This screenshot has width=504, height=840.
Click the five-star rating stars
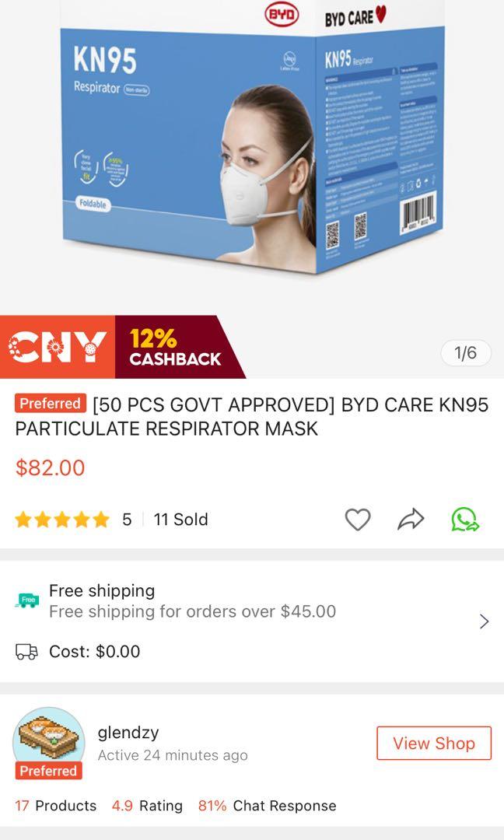click(x=62, y=520)
